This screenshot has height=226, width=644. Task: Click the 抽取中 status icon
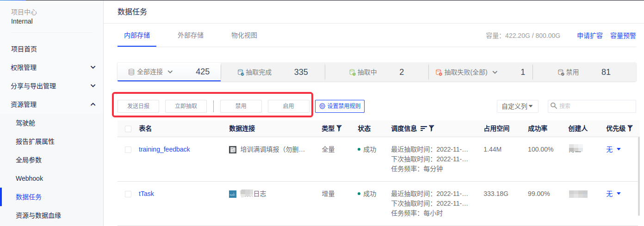coord(352,73)
